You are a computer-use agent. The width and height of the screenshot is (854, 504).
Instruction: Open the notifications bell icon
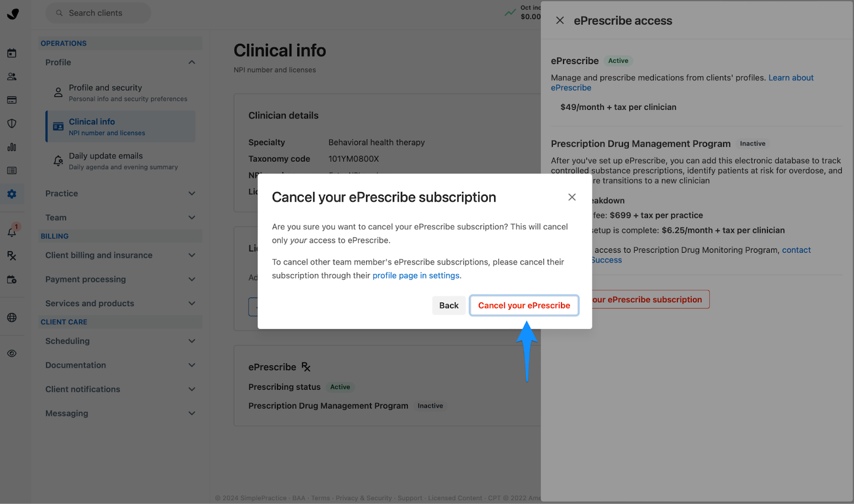tap(12, 232)
